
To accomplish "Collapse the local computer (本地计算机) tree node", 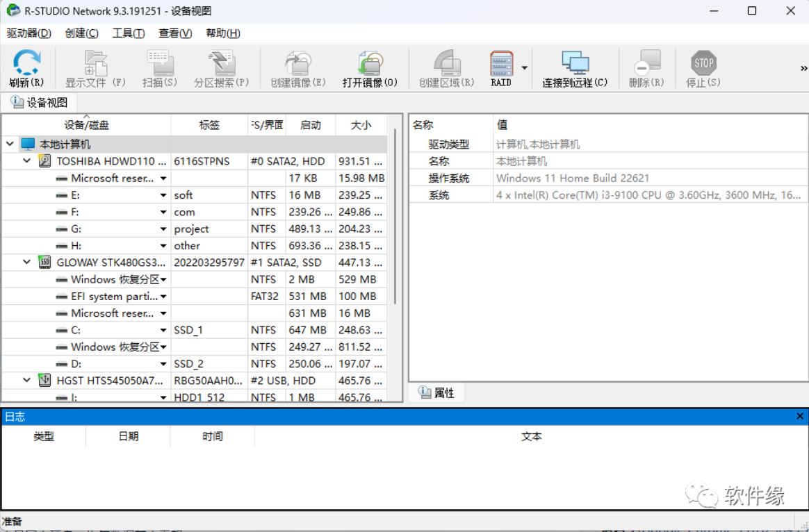I will click(10, 144).
